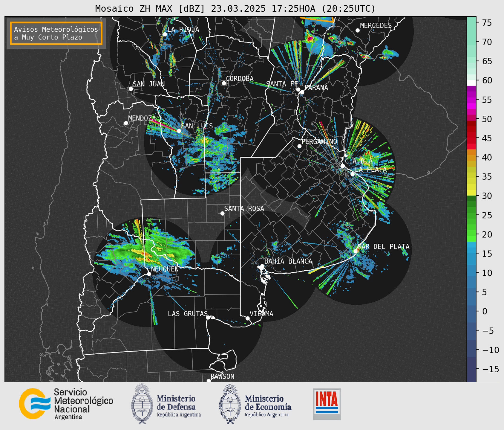
Task: Click the BAHÍA BLANCA map label
Action: pyautogui.click(x=288, y=261)
